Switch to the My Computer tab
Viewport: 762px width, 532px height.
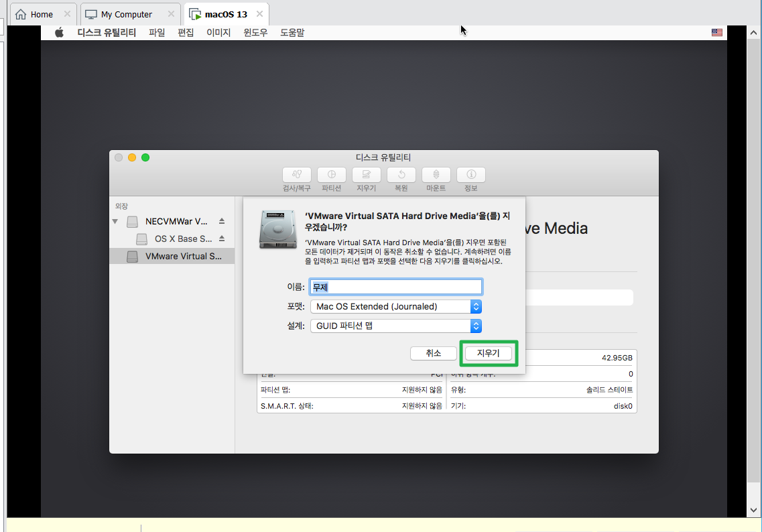[x=130, y=14]
